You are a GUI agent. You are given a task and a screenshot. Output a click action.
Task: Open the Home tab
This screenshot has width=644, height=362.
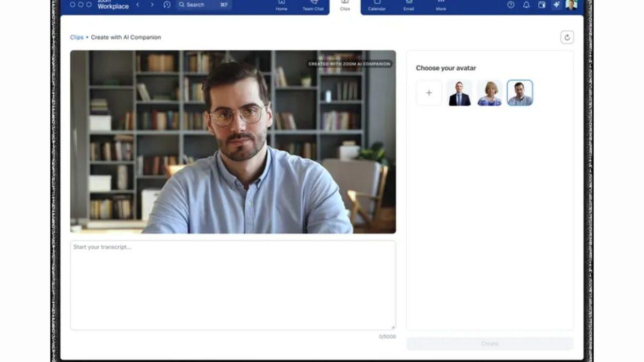281,5
